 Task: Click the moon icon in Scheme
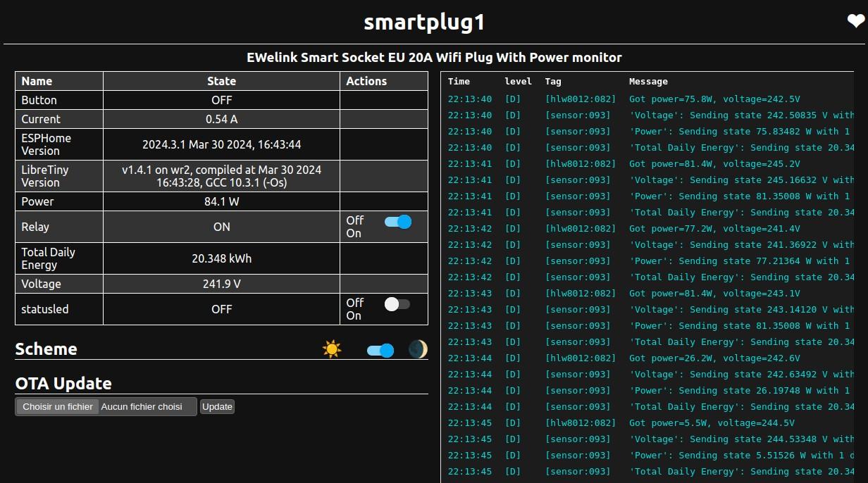tap(418, 349)
